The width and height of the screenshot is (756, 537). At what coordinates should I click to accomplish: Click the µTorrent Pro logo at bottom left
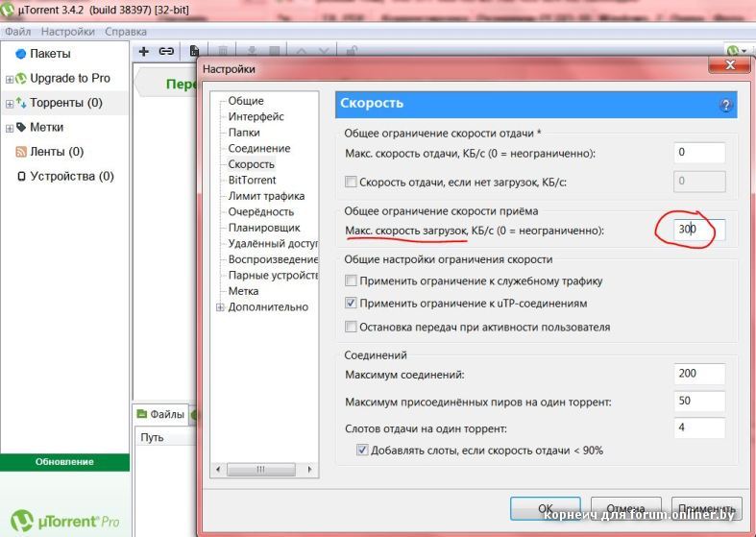pos(65,521)
